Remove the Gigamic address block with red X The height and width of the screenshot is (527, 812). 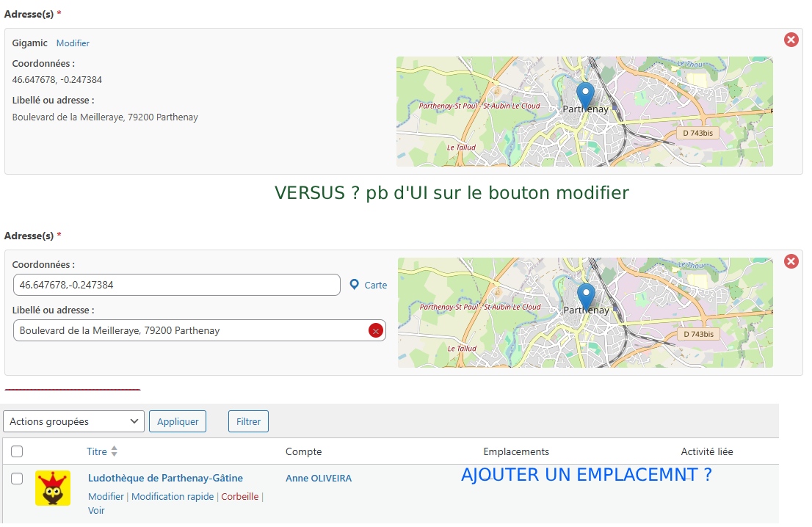(791, 40)
